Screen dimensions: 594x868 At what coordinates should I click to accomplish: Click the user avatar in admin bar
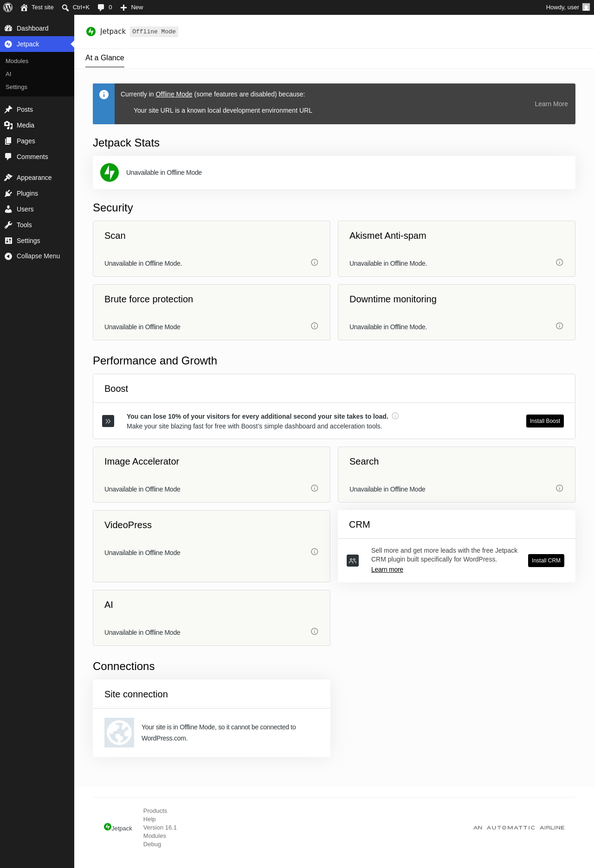(586, 7)
